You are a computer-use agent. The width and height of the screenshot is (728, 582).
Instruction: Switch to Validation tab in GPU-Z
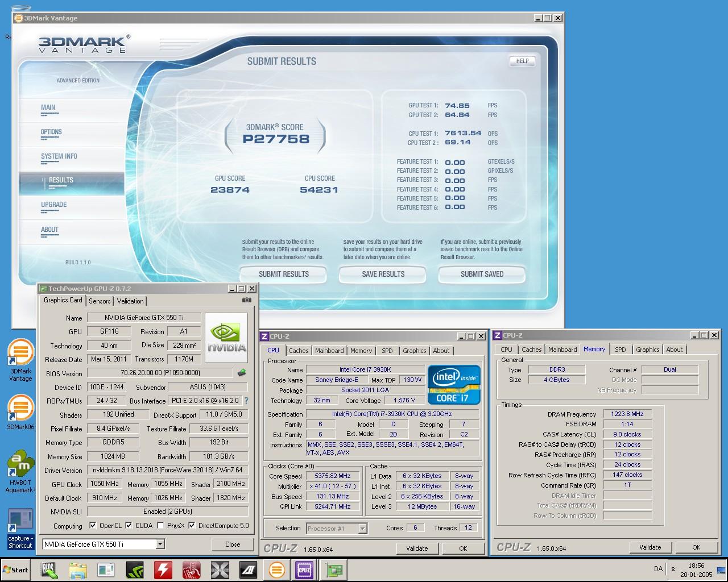pos(130,301)
